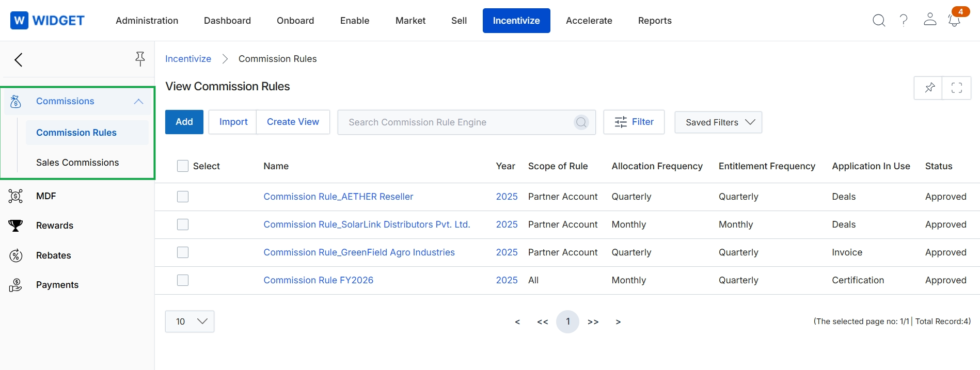Click the search icon in Commission Rule search box
This screenshot has width=980, height=370.
coord(581,122)
